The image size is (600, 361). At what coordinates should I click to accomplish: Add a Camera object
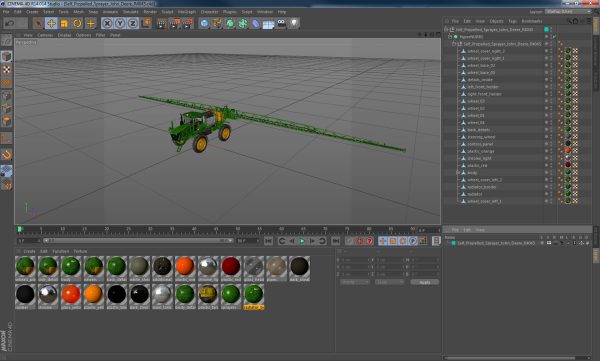coord(281,24)
